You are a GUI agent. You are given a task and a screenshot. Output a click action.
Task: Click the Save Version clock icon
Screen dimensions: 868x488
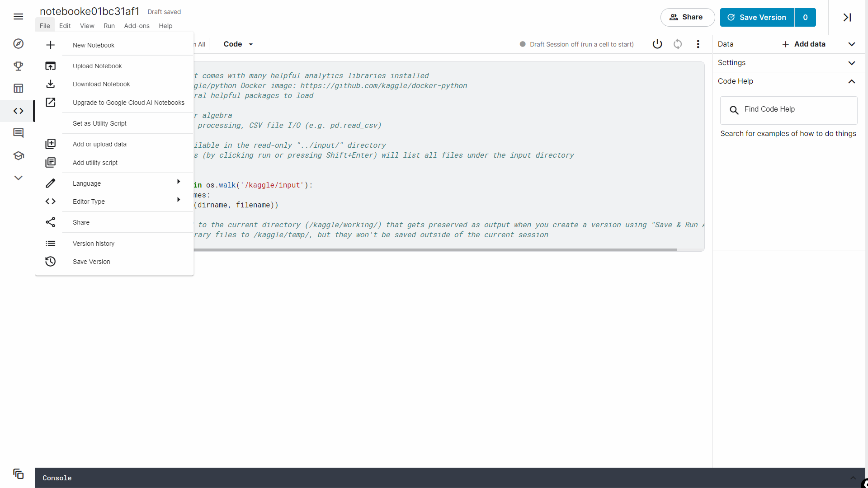pyautogui.click(x=51, y=262)
